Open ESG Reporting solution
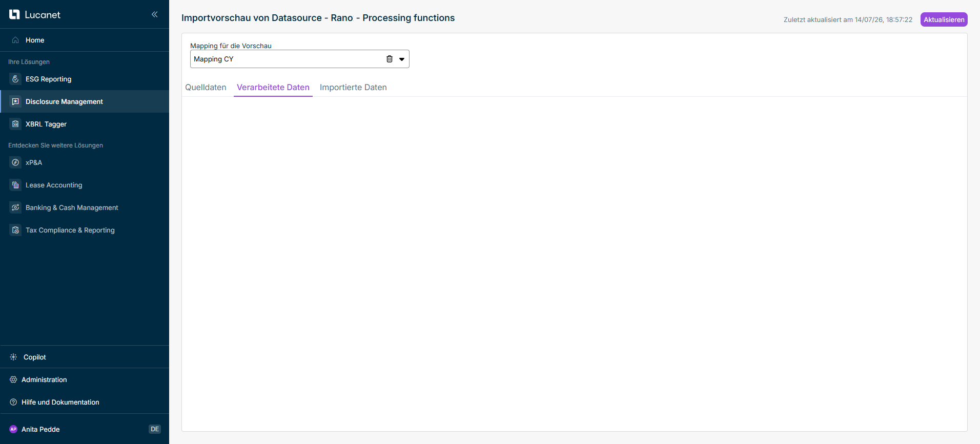This screenshot has width=980, height=444. tap(85, 79)
